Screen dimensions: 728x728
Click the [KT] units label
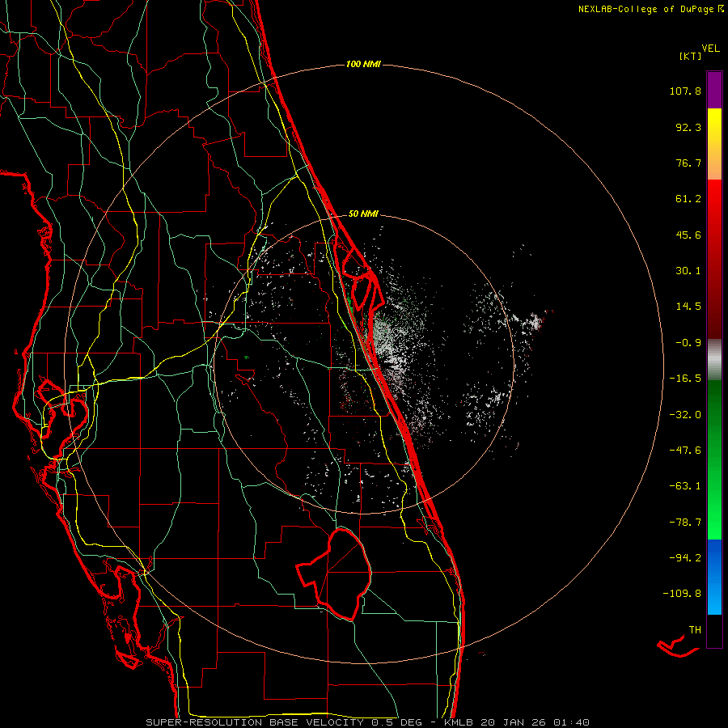pyautogui.click(x=690, y=56)
